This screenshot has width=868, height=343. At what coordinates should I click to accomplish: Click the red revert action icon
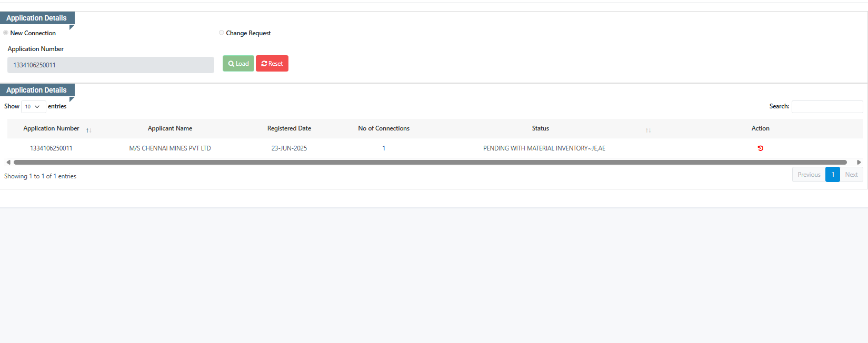tap(760, 148)
